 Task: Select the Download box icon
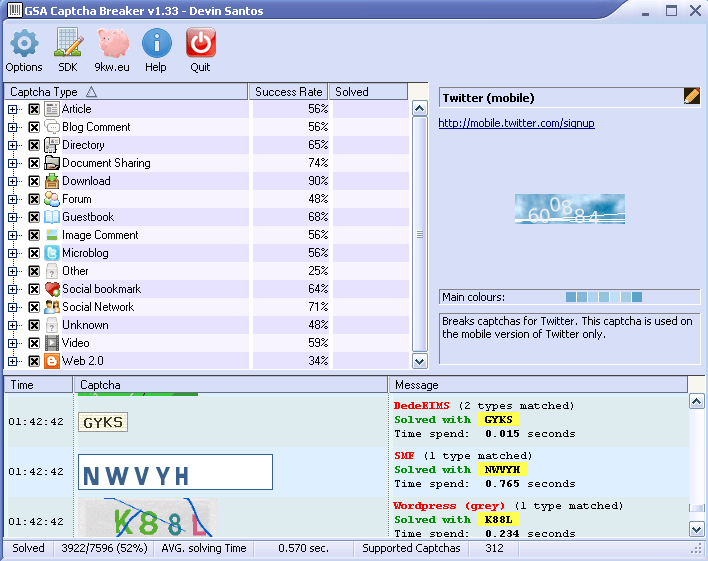pos(52,181)
